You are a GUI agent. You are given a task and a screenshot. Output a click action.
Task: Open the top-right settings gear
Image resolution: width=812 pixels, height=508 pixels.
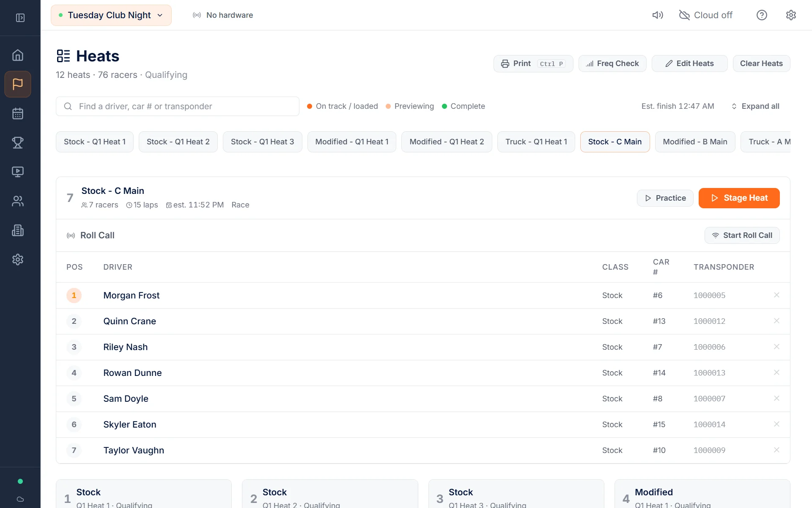791,15
